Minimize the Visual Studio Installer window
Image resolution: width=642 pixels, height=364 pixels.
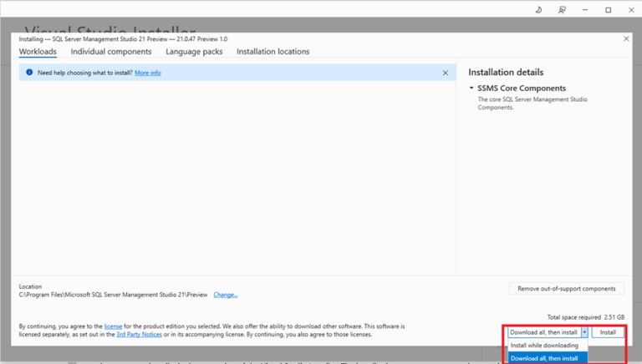585,10
